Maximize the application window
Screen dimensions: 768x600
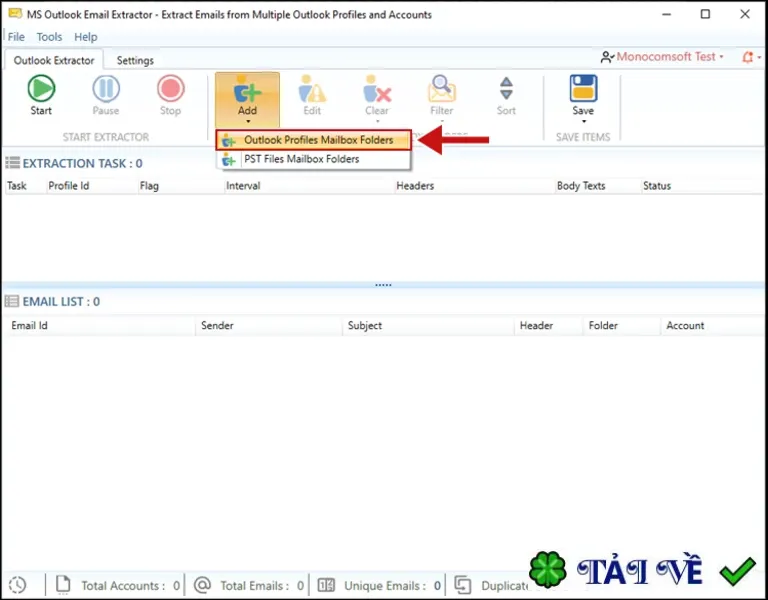click(705, 14)
